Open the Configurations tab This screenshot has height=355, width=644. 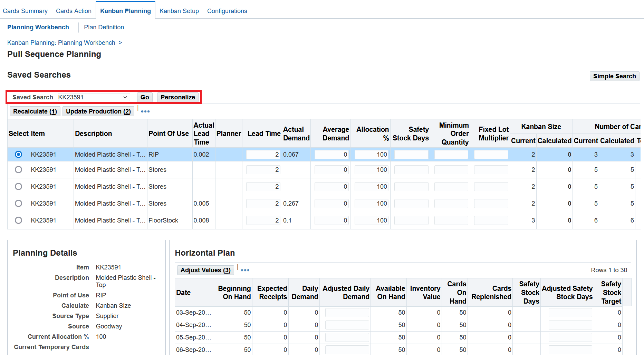227,11
